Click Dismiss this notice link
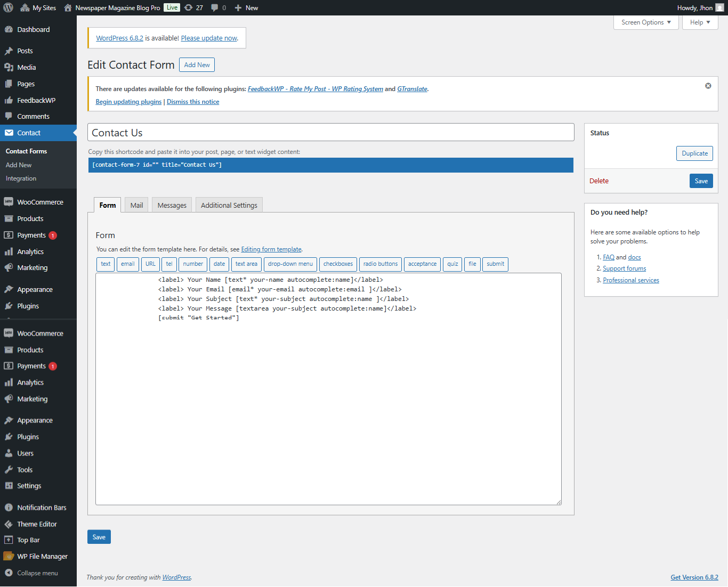The width and height of the screenshot is (728, 587). [193, 102]
